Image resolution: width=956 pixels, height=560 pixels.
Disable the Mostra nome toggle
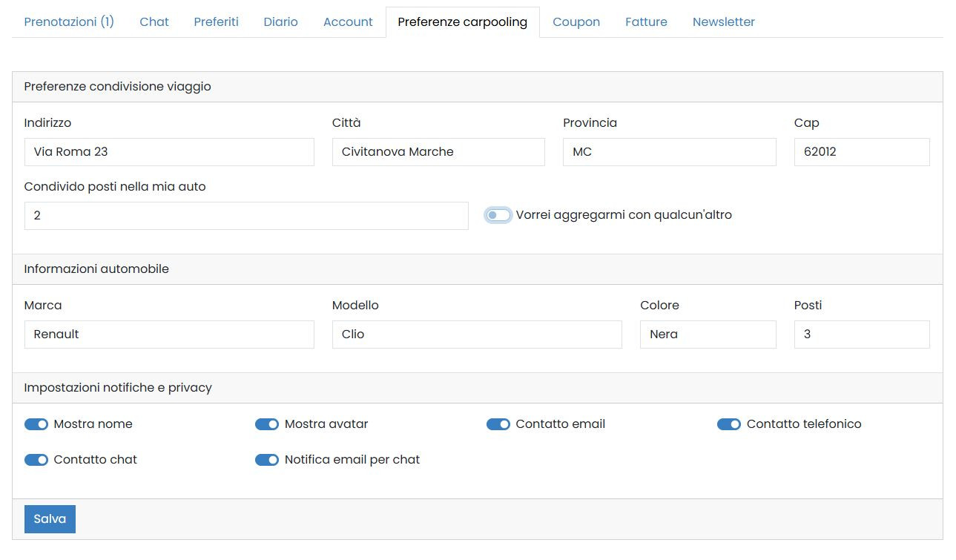(36, 424)
